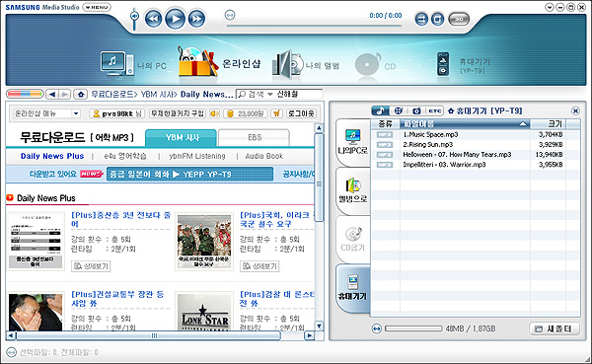592x364 pixels.
Task: Click the pvs98kk user account button
Action: coord(117,113)
